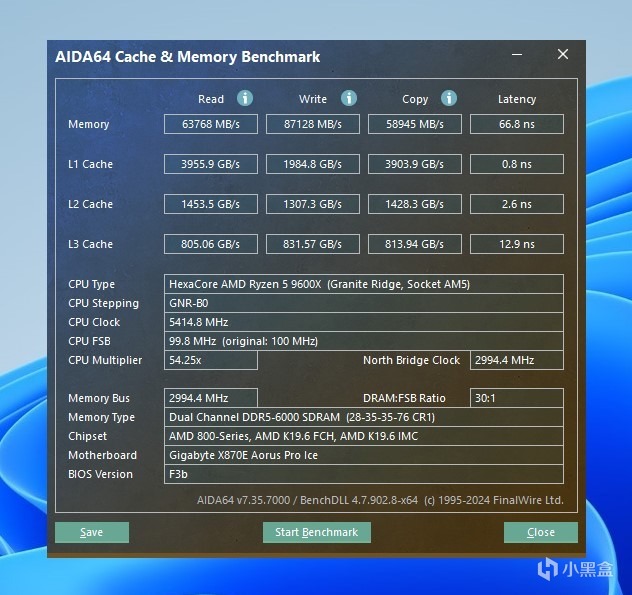Minimize the AIDA64 benchmark window
Viewport: 632px width, 595px height.
[x=517, y=54]
